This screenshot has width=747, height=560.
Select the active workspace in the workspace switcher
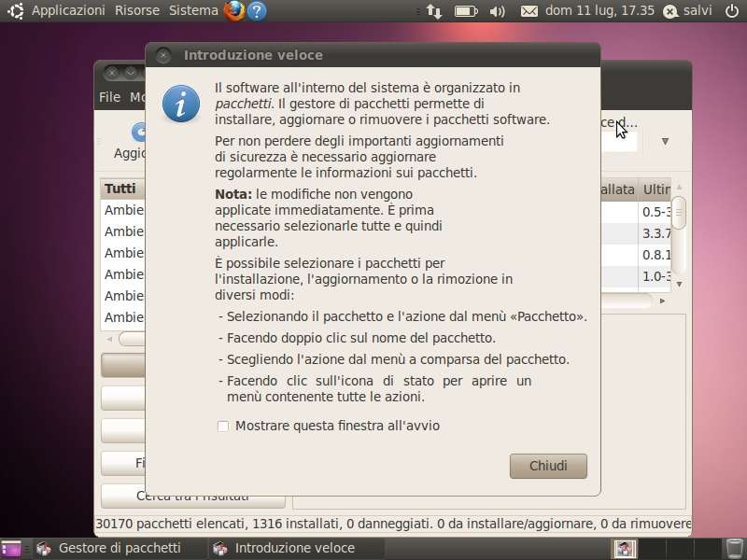coord(624,549)
